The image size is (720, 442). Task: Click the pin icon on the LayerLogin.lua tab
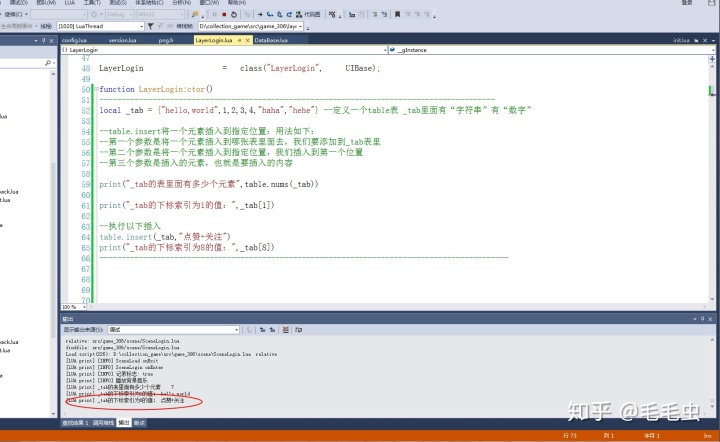[x=239, y=40]
